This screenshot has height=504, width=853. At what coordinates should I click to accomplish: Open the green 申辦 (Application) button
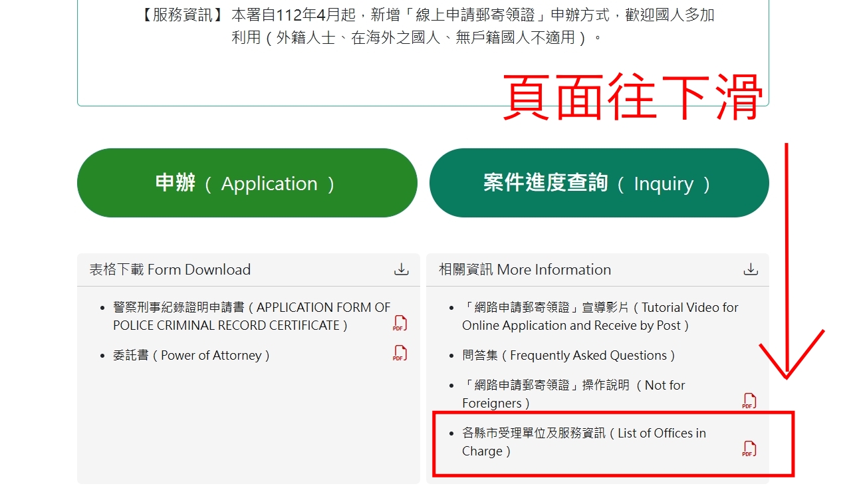pos(247,183)
